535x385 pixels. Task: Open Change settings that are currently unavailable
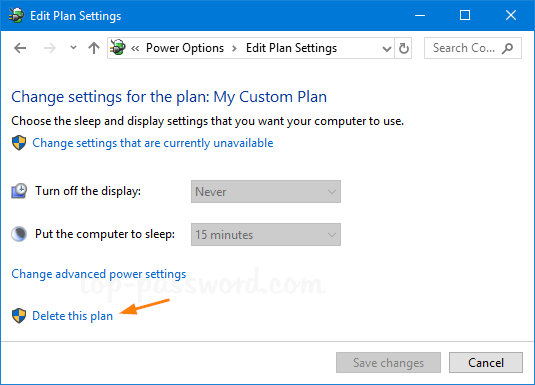tap(153, 143)
